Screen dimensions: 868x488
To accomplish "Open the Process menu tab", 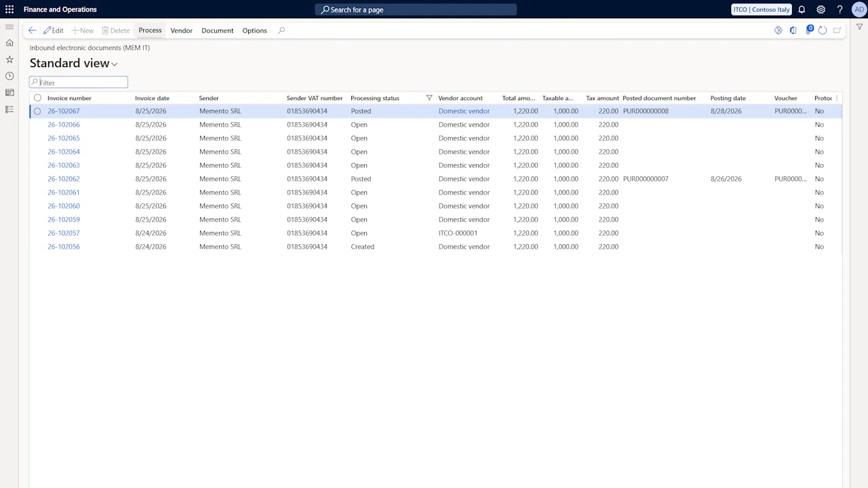I will click(x=150, y=30).
